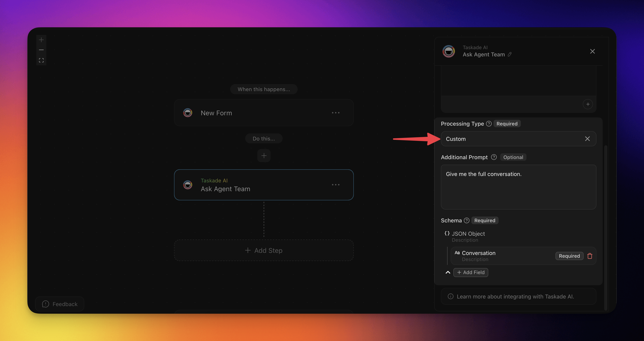Click the pencil icon to rename Ask Agent Team
This screenshot has height=341, width=644.
pyautogui.click(x=510, y=54)
